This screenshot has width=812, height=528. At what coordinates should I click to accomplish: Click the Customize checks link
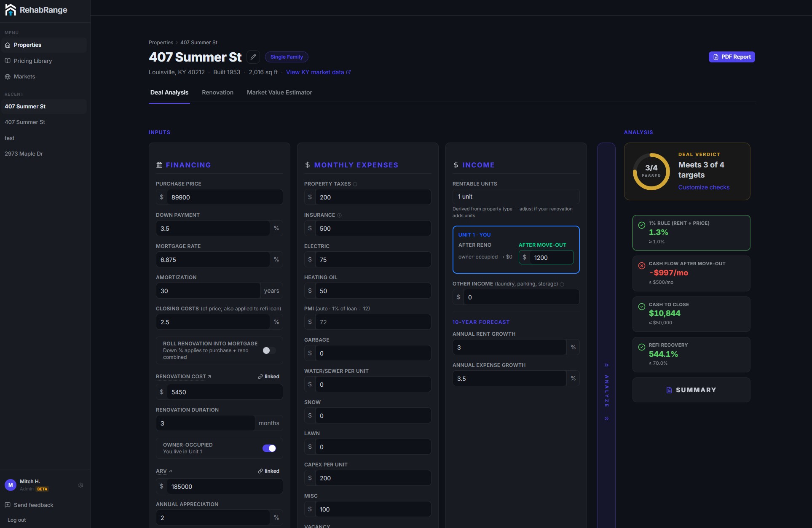tap(704, 187)
